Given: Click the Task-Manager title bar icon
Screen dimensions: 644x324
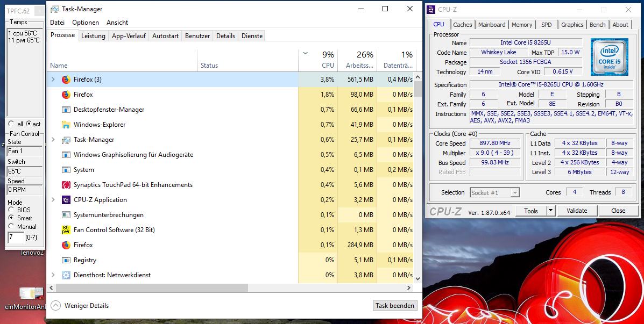Looking at the screenshot, I should (x=55, y=9).
